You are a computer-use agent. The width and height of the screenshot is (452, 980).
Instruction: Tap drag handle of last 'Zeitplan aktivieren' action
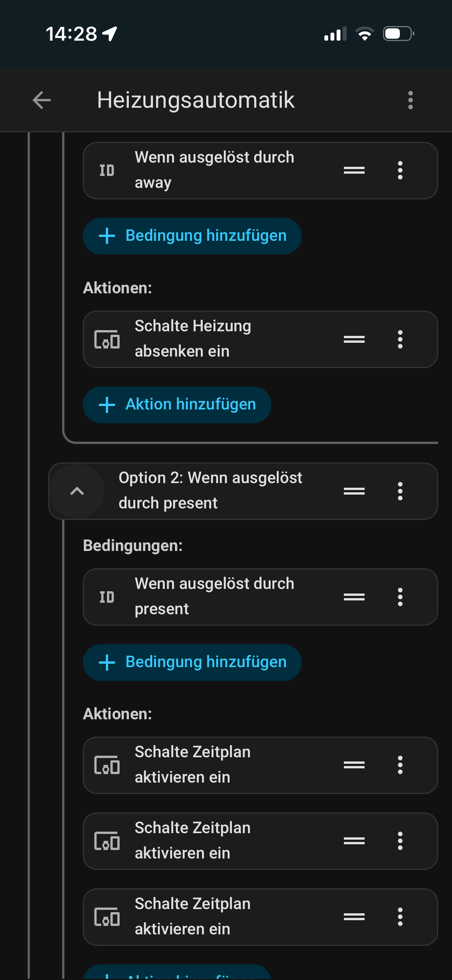click(x=354, y=917)
